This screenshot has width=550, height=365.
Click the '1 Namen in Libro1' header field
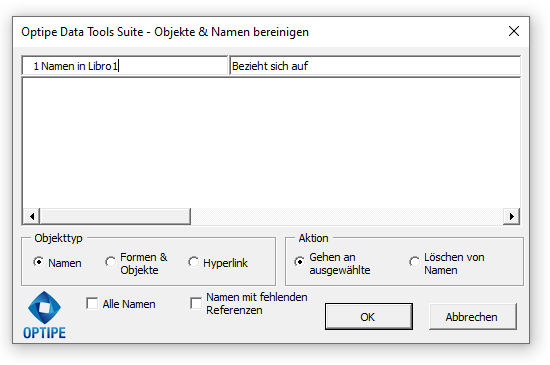125,66
